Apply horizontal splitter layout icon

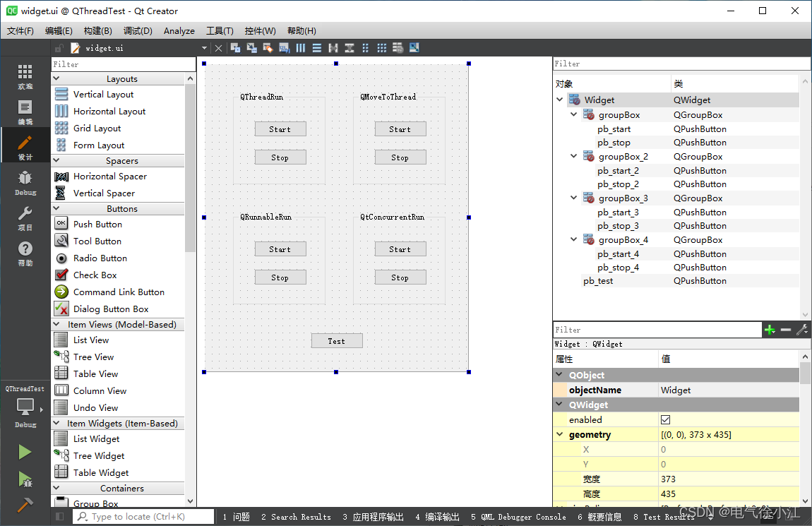coord(333,48)
